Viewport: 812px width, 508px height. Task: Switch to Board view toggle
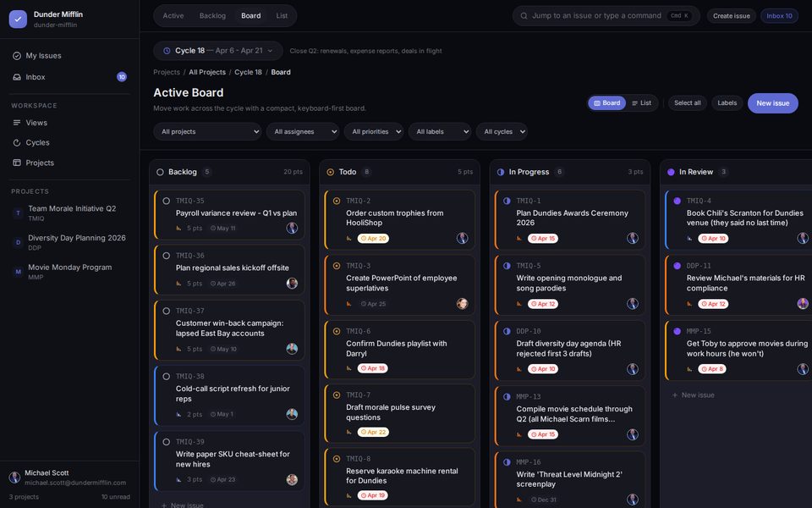point(606,103)
